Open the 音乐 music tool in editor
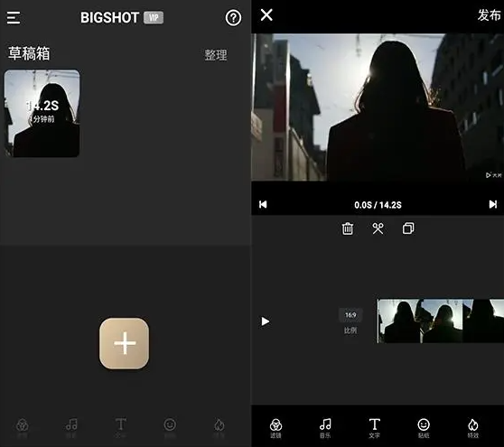Viewport: 504px width, 447px height. pos(325,428)
